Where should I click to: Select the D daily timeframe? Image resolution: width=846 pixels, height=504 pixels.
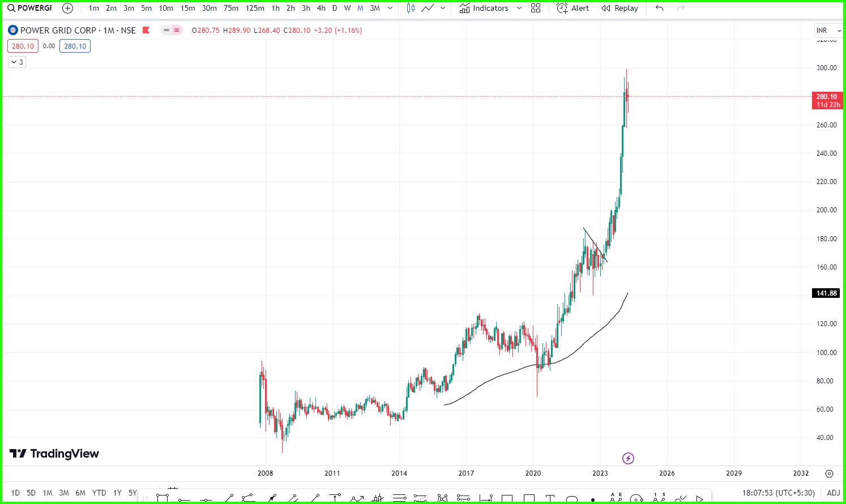coord(335,8)
